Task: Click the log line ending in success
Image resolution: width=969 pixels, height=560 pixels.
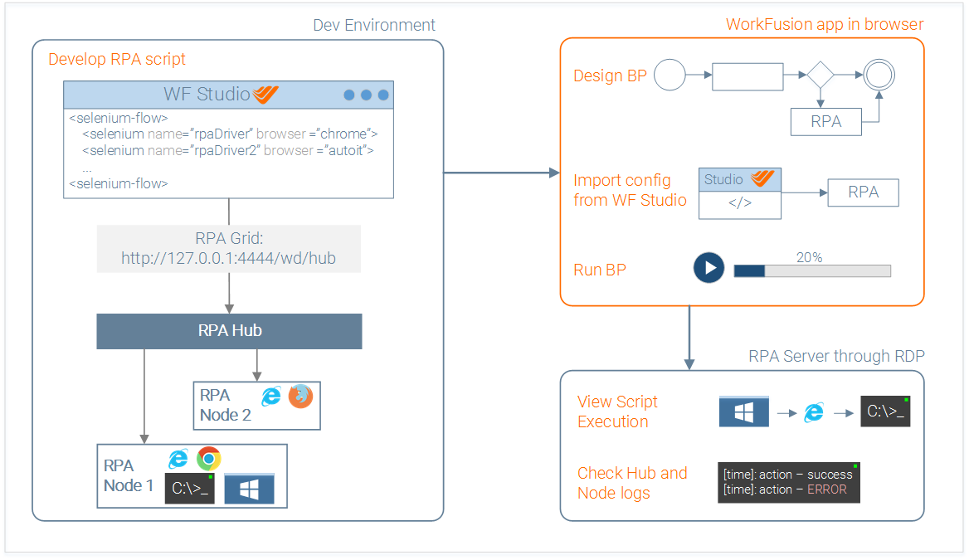Action: click(x=788, y=475)
